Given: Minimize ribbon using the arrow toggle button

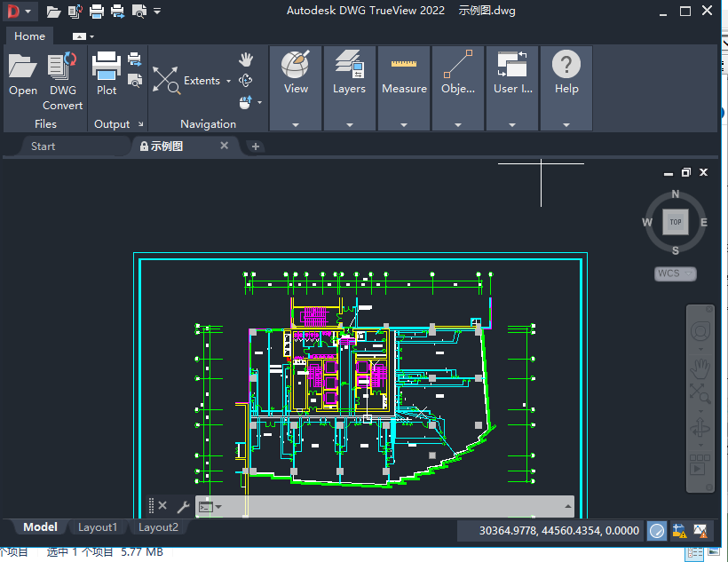Looking at the screenshot, I should pyautogui.click(x=79, y=36).
